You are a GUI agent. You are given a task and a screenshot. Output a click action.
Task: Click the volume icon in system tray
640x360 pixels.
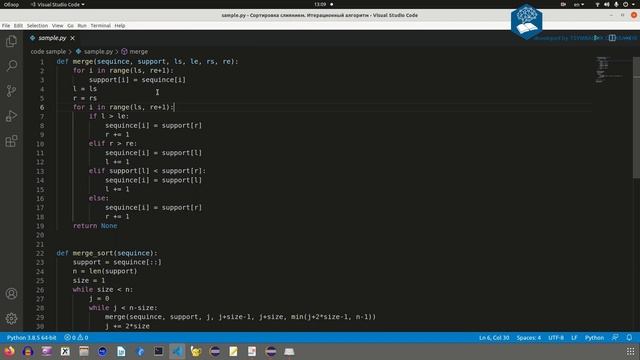[x=607, y=4]
